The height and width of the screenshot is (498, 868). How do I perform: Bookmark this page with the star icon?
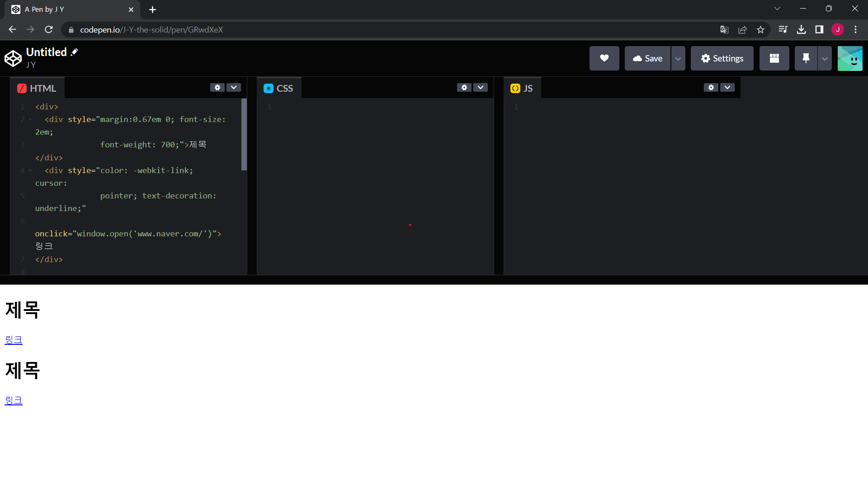point(760,30)
